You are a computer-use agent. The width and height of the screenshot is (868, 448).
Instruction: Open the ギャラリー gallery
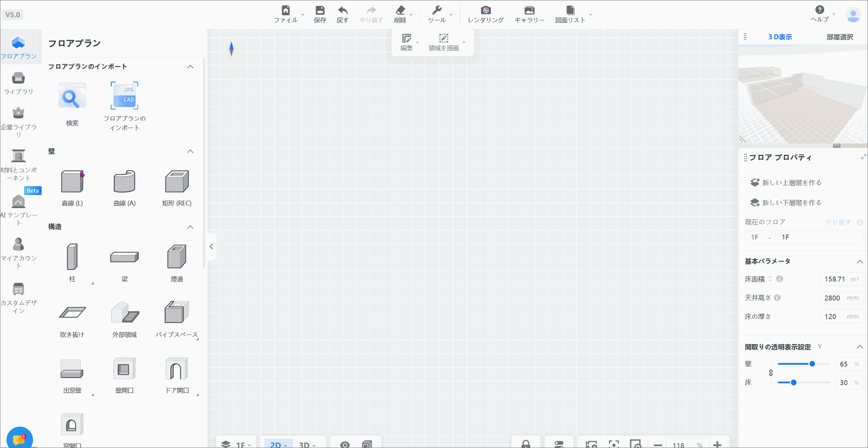[530, 14]
